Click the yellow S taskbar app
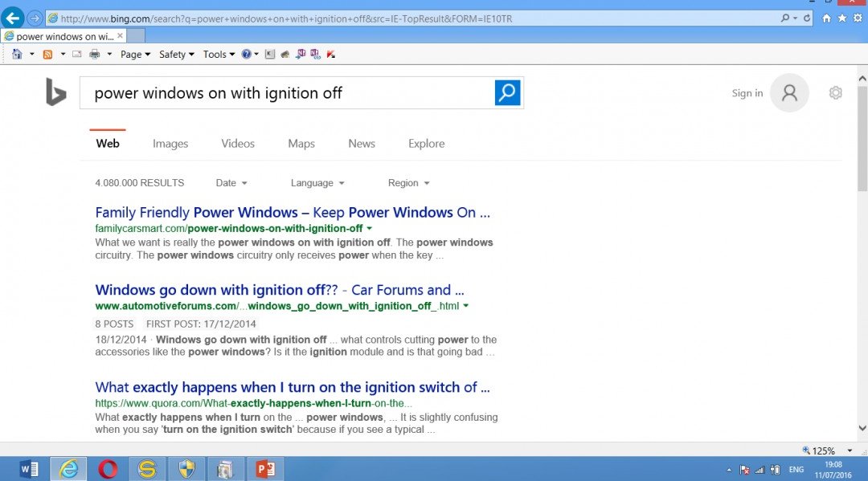The width and height of the screenshot is (868, 481). 147,470
